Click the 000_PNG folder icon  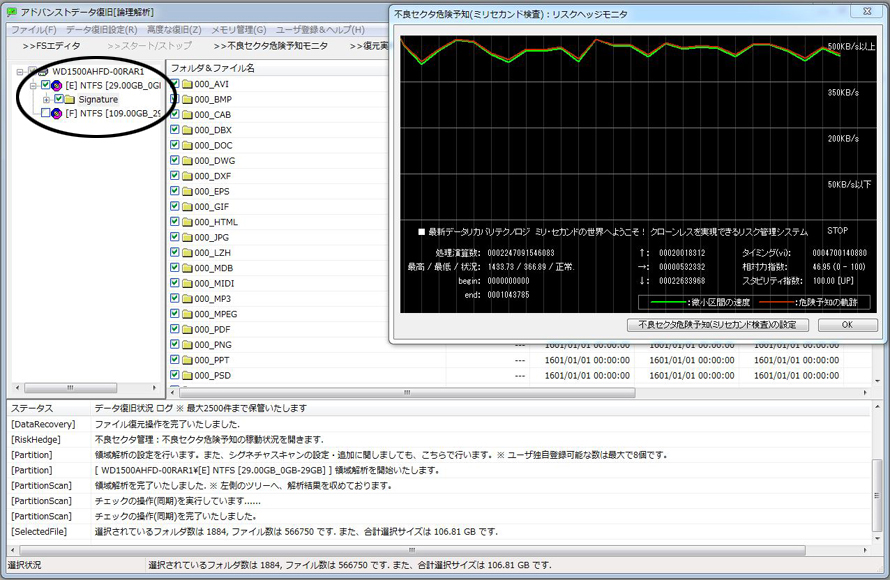pyautogui.click(x=187, y=344)
